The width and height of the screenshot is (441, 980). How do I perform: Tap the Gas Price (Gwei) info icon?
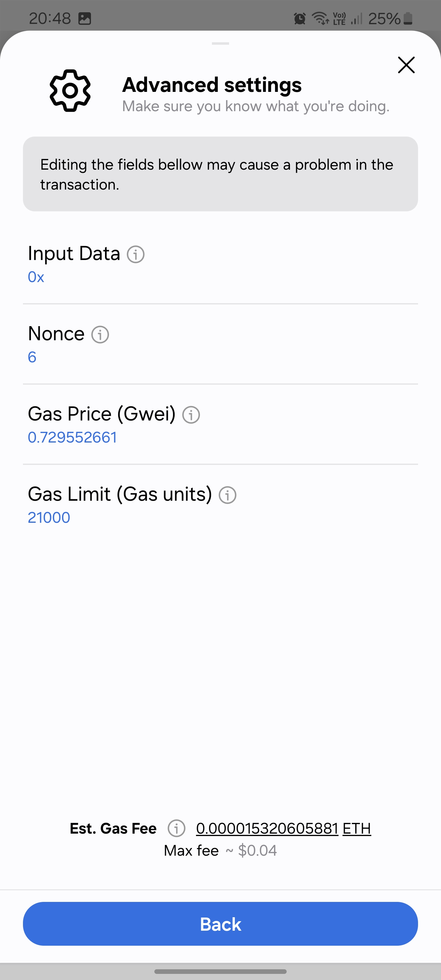point(191,415)
